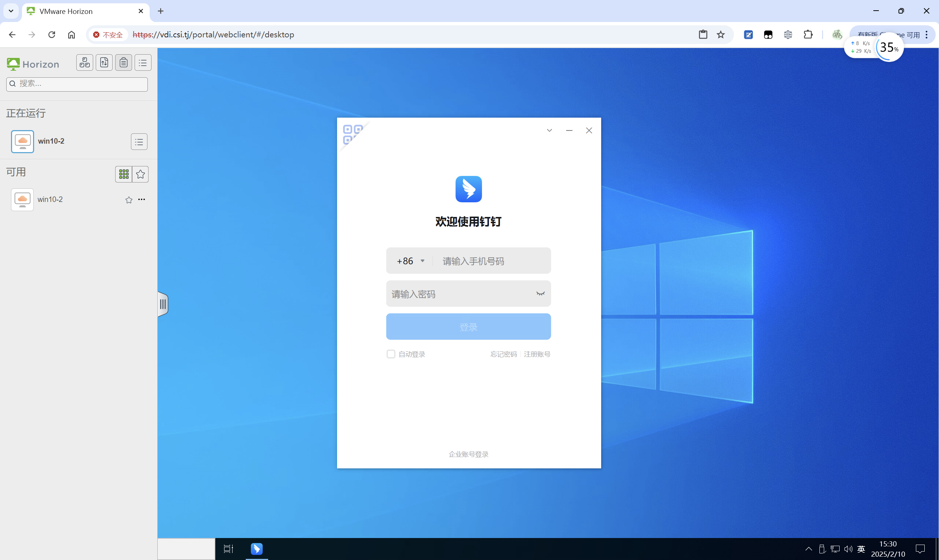
Task: Open clipboard permission icon in address bar
Action: (x=703, y=35)
